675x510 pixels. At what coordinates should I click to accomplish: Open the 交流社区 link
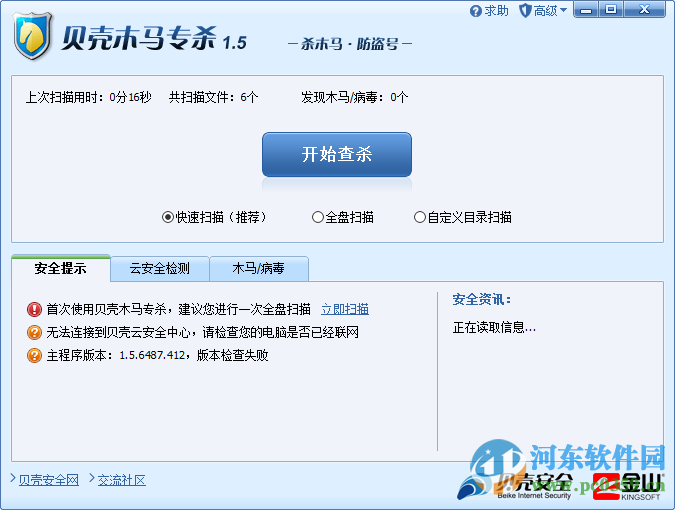(x=122, y=480)
